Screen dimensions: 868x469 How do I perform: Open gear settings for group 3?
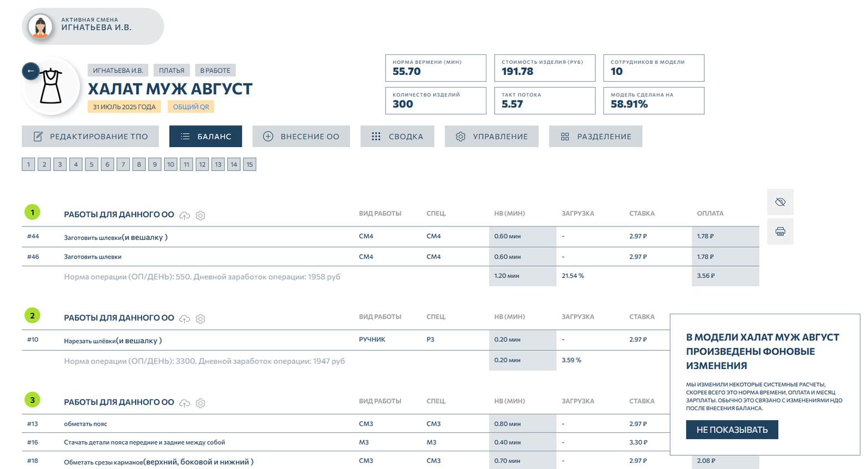click(x=201, y=403)
